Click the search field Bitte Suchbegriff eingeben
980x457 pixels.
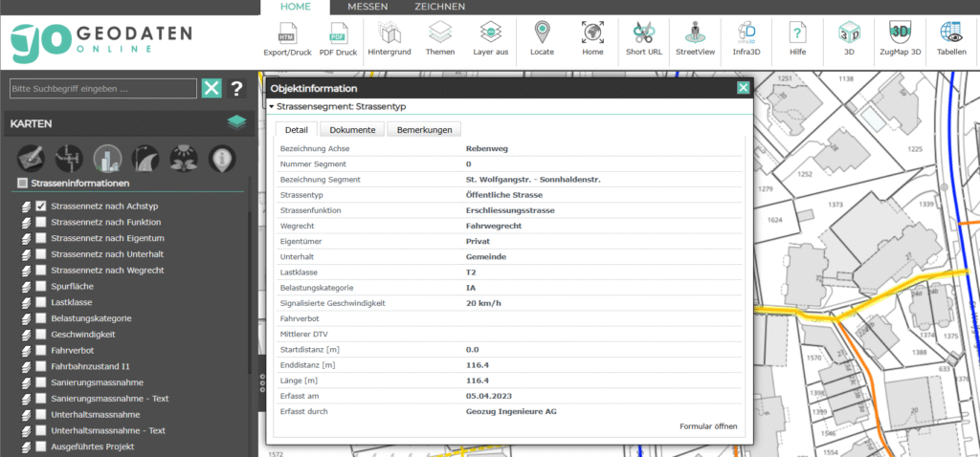[101, 89]
